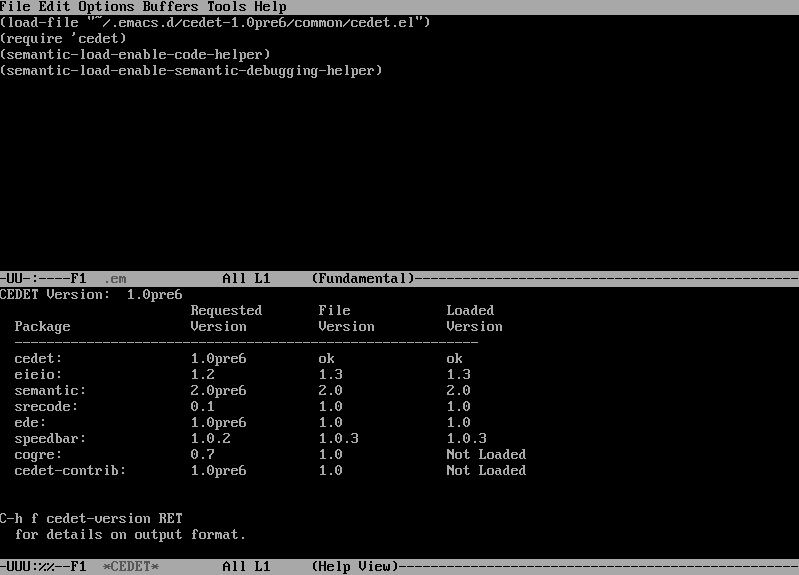799x575 pixels.
Task: Click the Requested Version column header
Action: [226, 319]
